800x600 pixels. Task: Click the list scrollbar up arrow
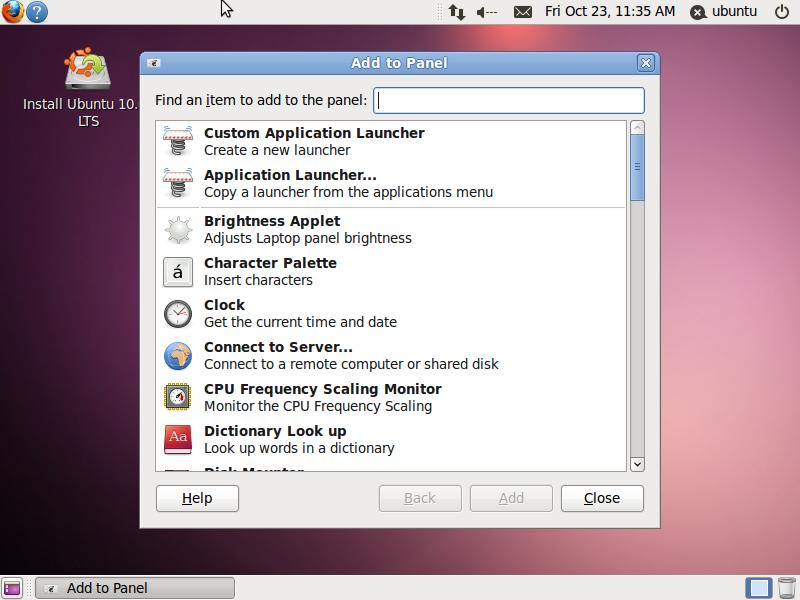coord(637,128)
